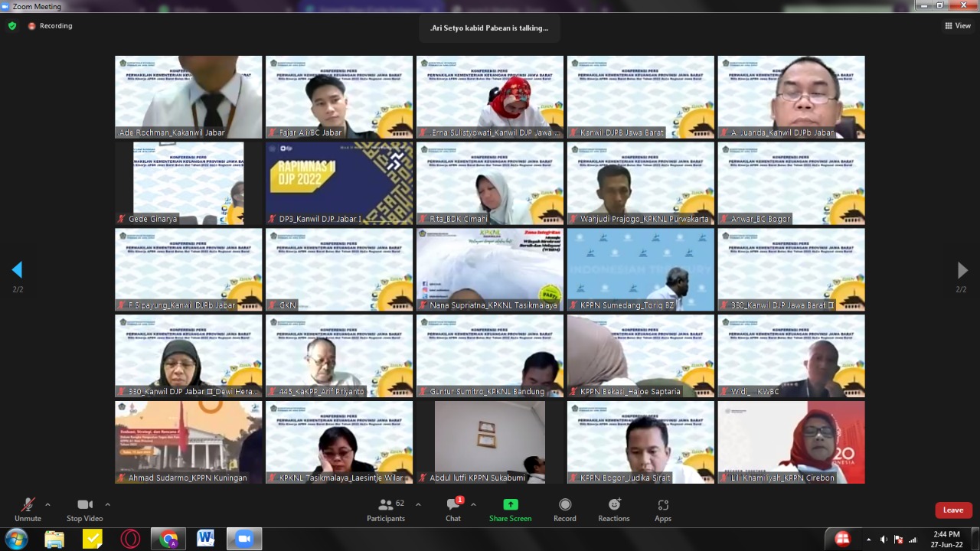The image size is (980, 551).
Task: Expand the Chat options chevron
Action: (473, 504)
